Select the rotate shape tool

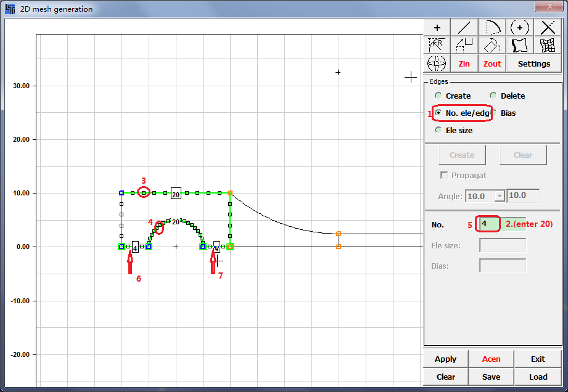click(x=492, y=45)
